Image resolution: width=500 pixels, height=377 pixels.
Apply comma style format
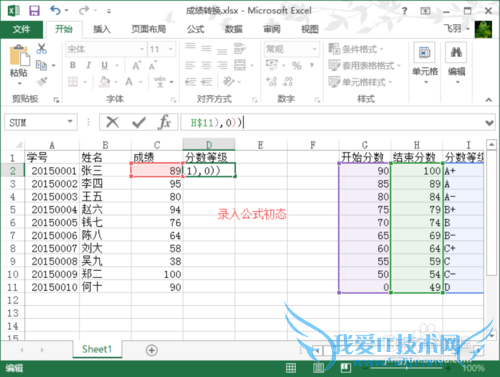point(312,65)
